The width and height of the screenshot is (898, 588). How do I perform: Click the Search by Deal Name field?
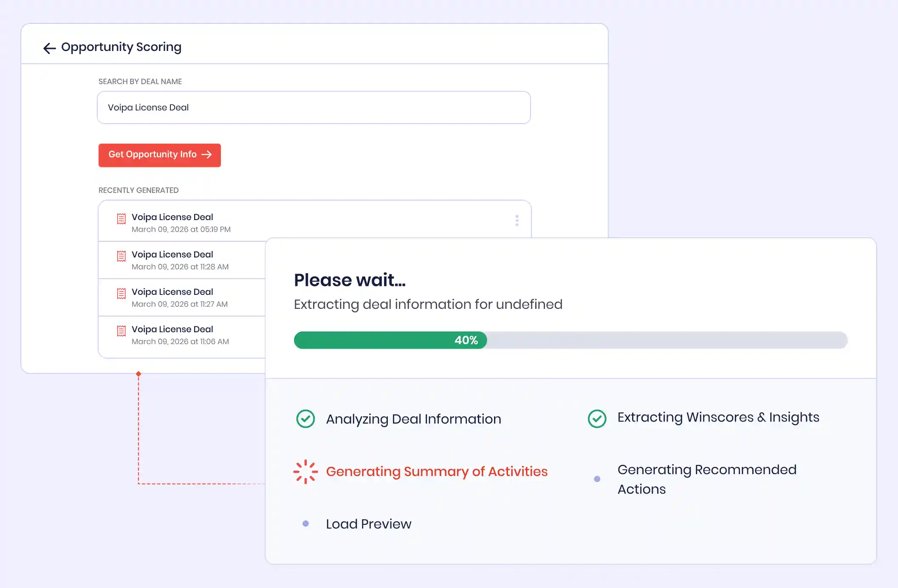[x=313, y=107]
